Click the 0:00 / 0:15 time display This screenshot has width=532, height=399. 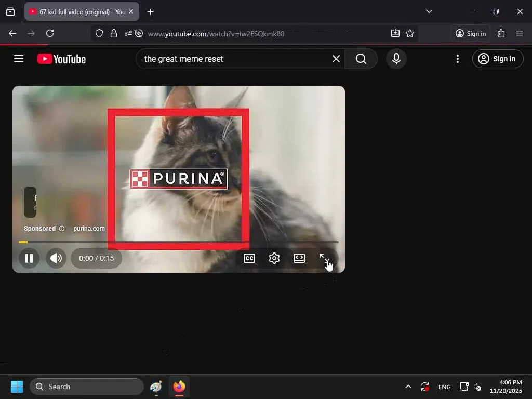pos(96,258)
